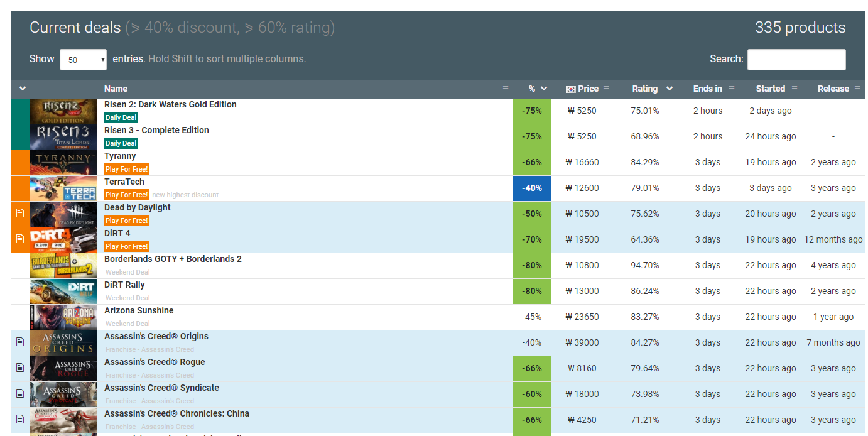Click the sort handle icon beside Ends in
Screen dimensions: 868x436
pos(732,89)
